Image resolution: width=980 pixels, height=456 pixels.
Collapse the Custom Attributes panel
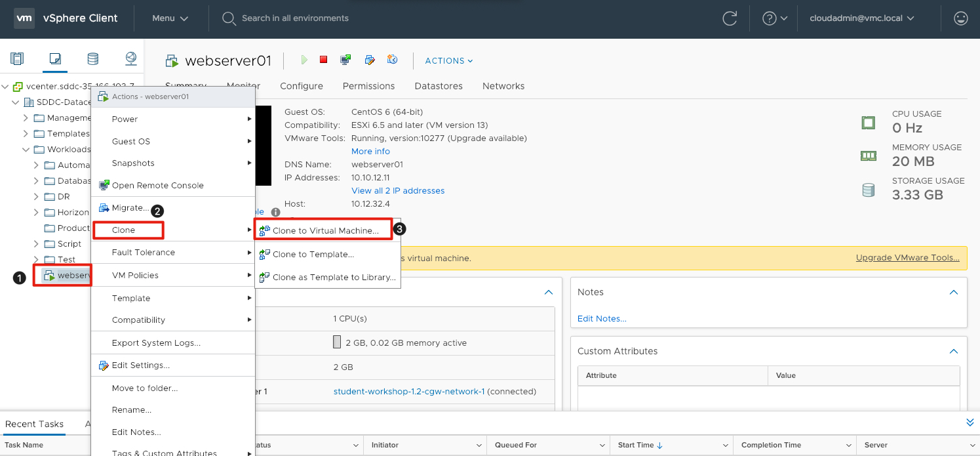(x=954, y=351)
